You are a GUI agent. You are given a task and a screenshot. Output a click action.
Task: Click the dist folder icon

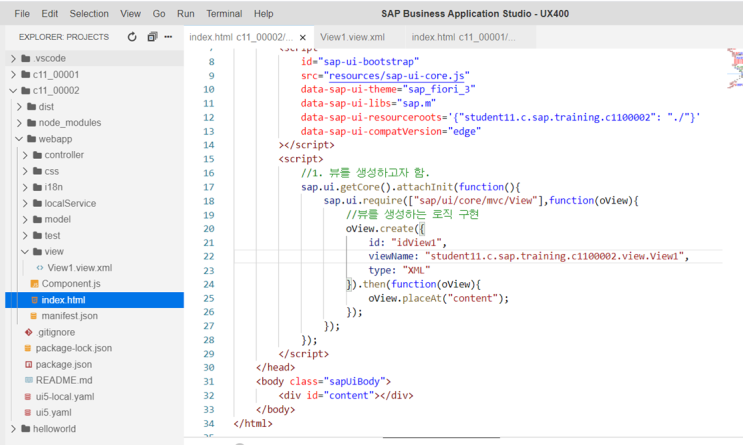(x=32, y=107)
